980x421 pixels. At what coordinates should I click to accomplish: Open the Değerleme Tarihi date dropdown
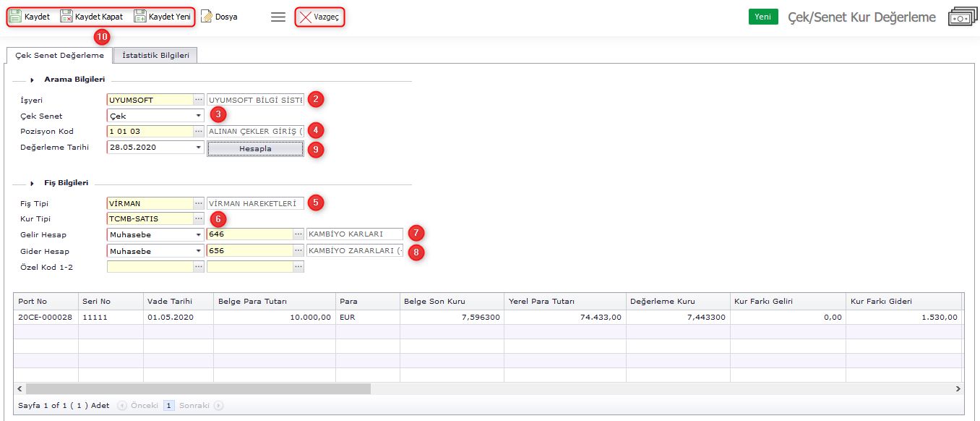tap(198, 148)
